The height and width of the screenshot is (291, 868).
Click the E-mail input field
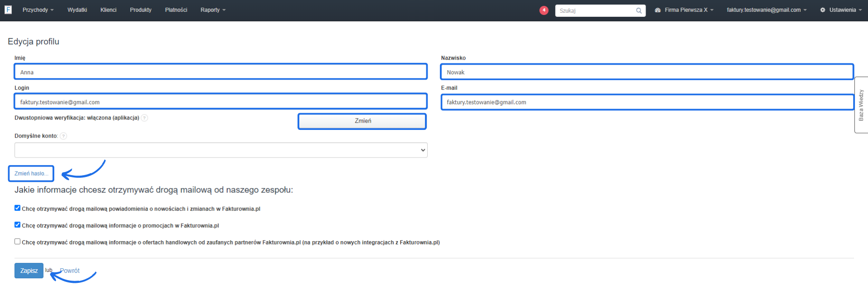pos(647,102)
